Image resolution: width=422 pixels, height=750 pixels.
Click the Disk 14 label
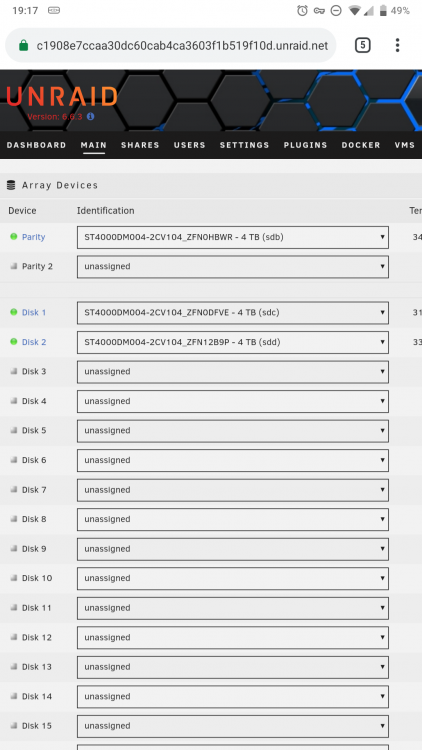coord(37,696)
